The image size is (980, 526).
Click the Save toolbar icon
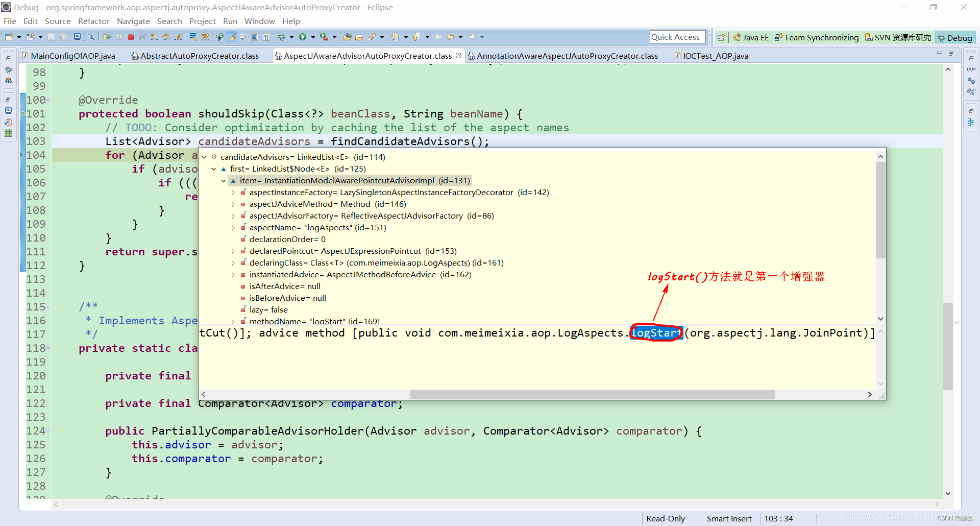51,37
